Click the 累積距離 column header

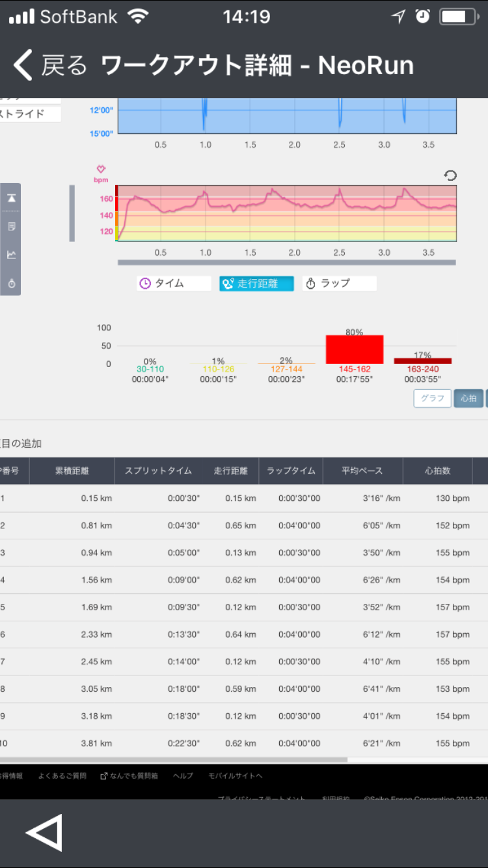coord(72,470)
